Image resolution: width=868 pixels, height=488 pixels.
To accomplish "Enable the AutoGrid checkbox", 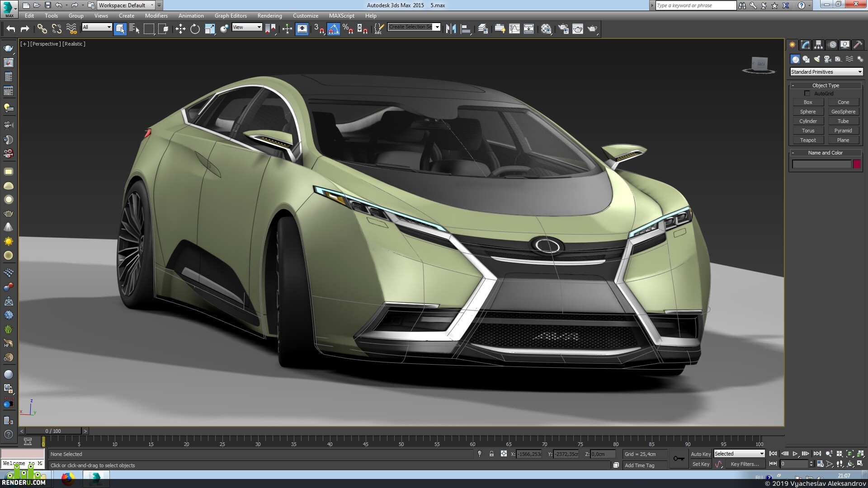I will pos(807,94).
